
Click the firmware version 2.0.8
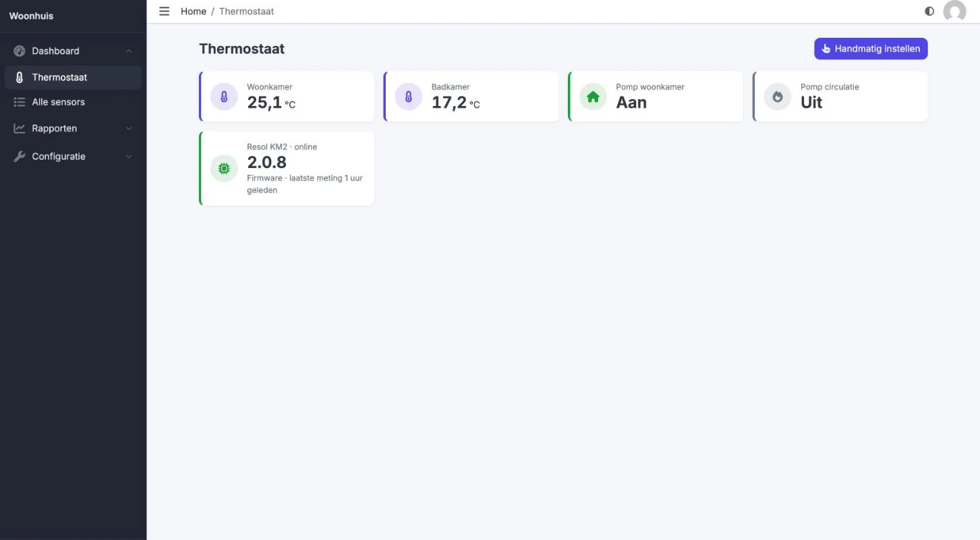(x=266, y=163)
